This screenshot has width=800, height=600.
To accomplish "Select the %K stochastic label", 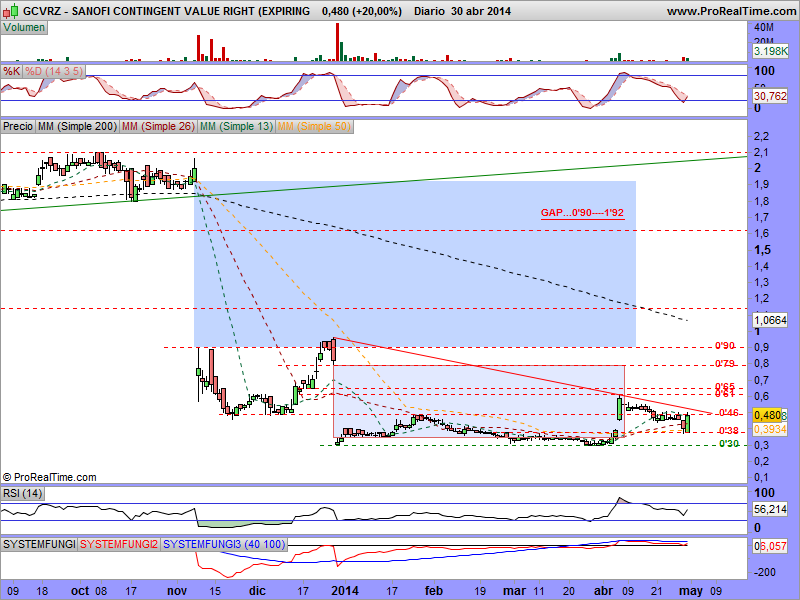I will click(12, 71).
